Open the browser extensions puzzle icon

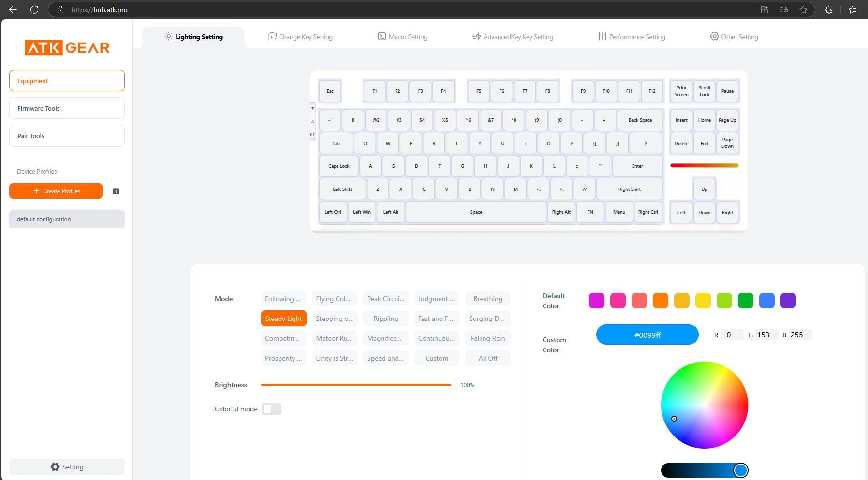829,10
